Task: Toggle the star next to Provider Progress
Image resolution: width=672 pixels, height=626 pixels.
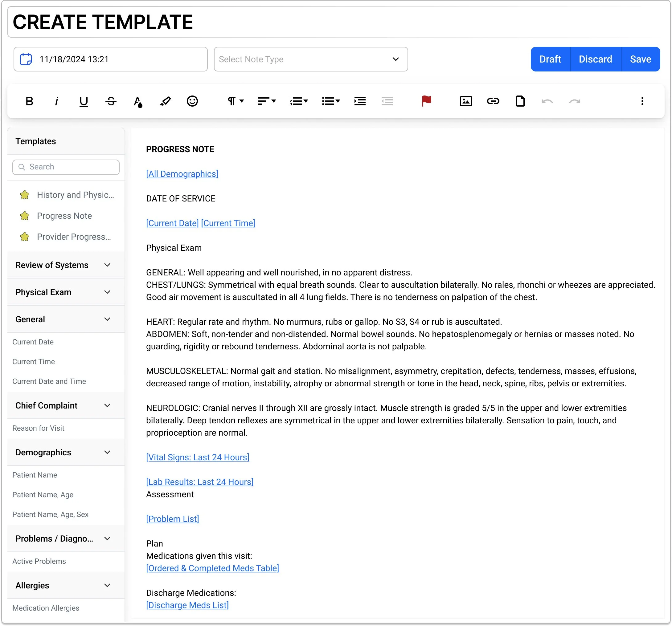Action: [x=25, y=237]
